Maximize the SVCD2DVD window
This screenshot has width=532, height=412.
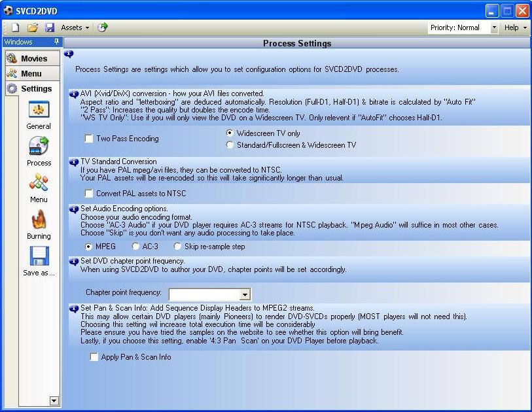click(x=507, y=10)
